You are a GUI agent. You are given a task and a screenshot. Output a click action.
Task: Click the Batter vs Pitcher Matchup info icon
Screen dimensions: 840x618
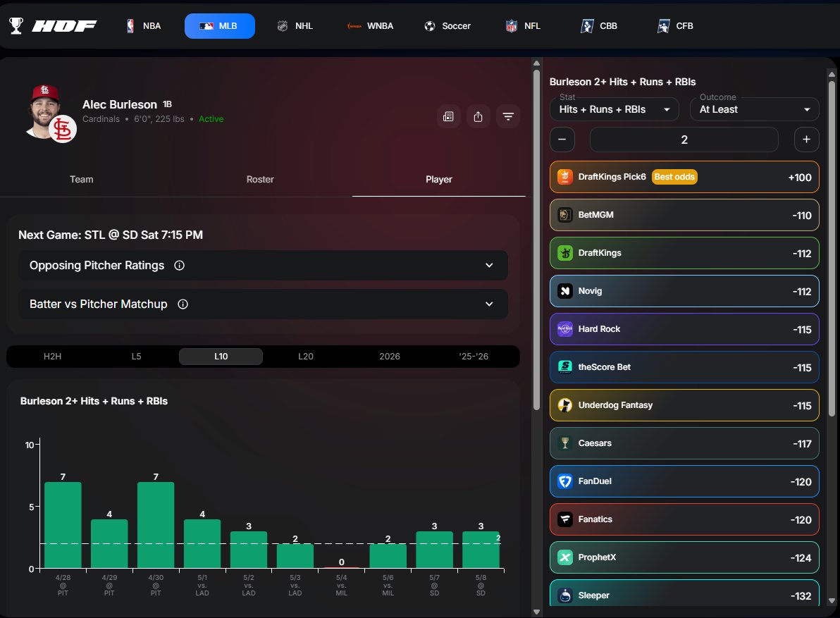183,304
